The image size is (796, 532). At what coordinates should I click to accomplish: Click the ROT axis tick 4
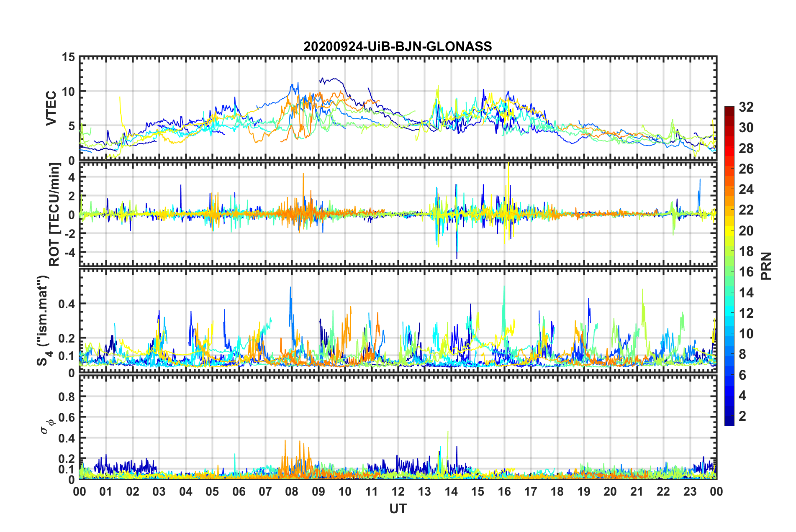[72, 177]
